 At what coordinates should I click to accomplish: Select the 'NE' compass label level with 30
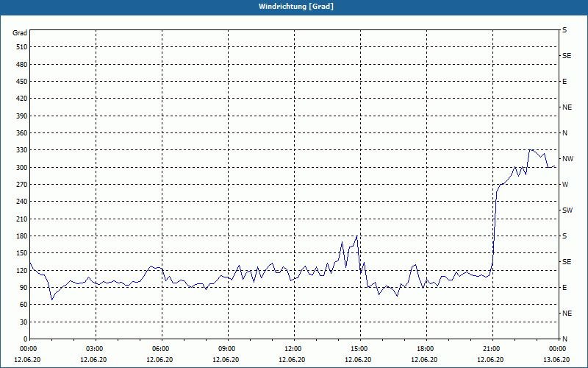[x=567, y=314]
